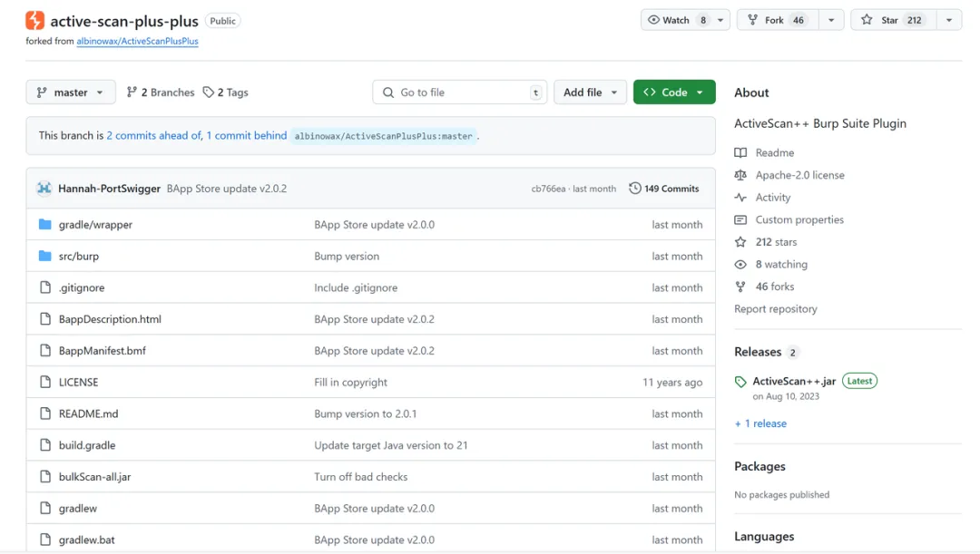
Task: Open the 2 Tags view
Action: [x=226, y=92]
